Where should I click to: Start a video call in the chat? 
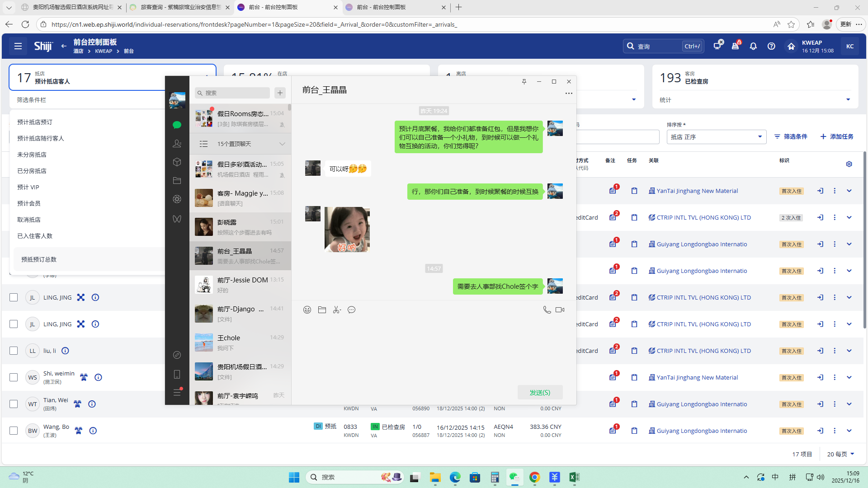560,310
